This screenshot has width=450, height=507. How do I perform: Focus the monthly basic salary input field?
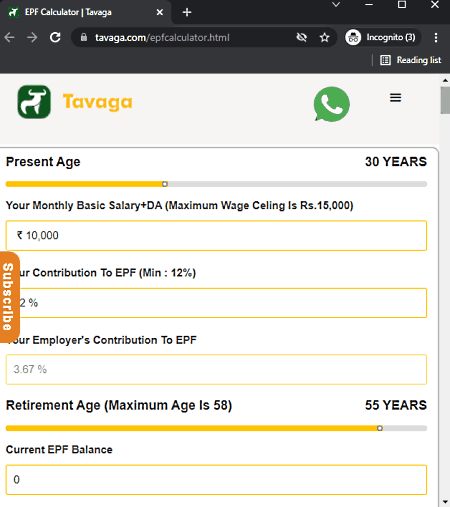coord(216,235)
